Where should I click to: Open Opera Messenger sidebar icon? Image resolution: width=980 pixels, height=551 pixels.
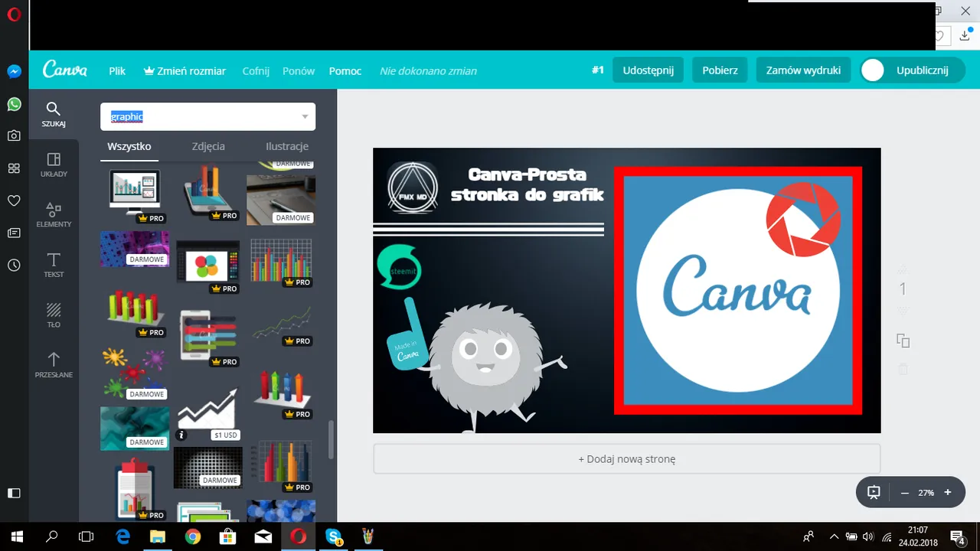tap(14, 71)
